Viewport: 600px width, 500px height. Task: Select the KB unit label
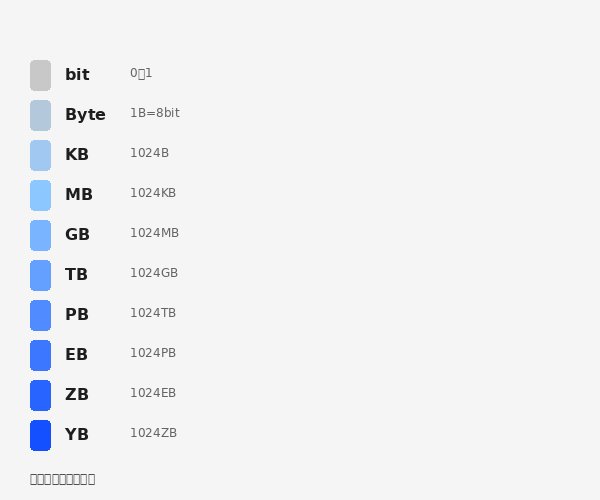click(77, 154)
